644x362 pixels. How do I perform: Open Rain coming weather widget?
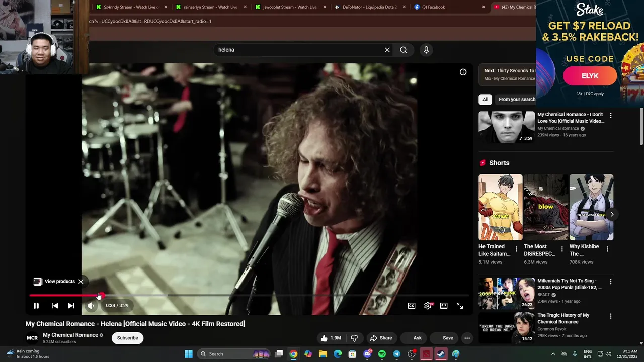pos(28,354)
